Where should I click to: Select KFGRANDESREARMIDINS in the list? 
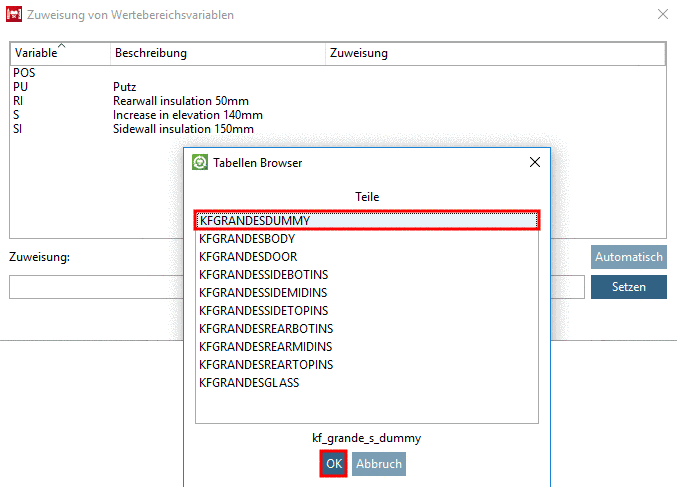pos(367,347)
